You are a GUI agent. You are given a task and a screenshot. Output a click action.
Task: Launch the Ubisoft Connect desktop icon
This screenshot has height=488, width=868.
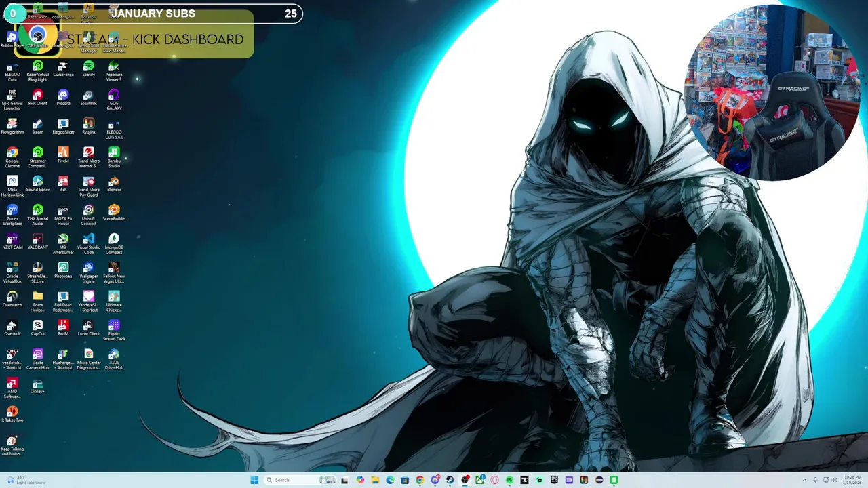pyautogui.click(x=88, y=215)
